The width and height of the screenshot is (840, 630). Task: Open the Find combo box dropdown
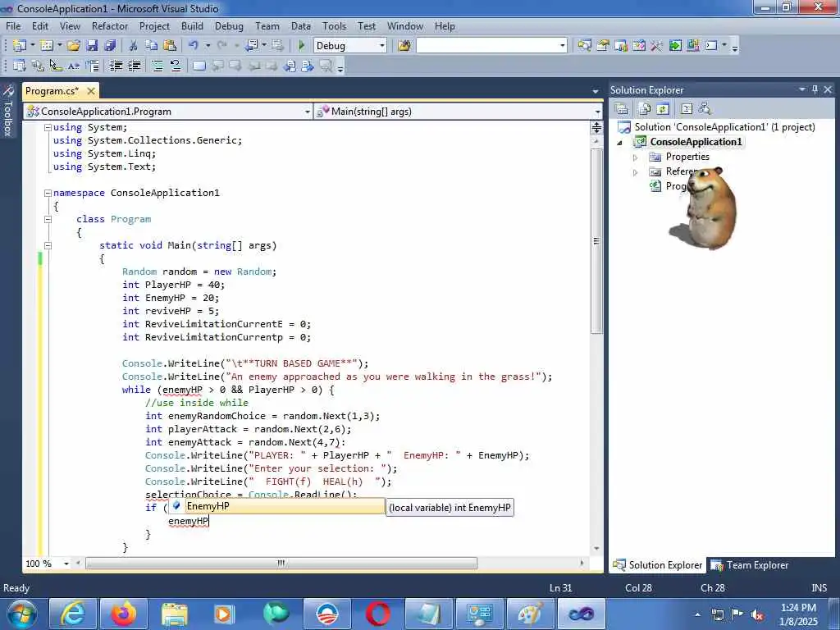point(563,46)
